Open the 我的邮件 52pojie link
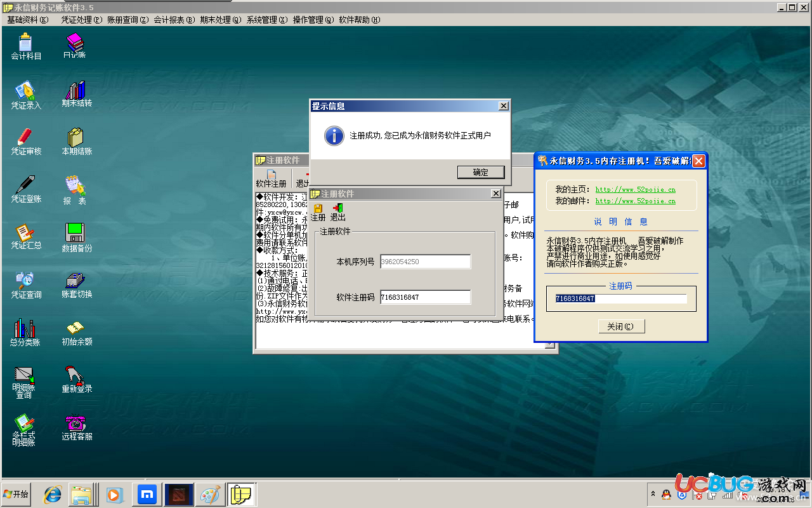The image size is (812, 508). click(635, 201)
